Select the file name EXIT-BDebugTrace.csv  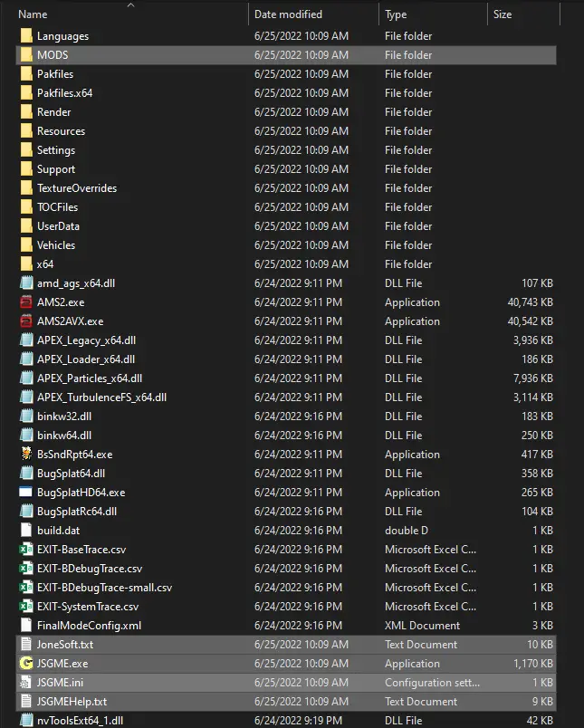[x=90, y=569]
